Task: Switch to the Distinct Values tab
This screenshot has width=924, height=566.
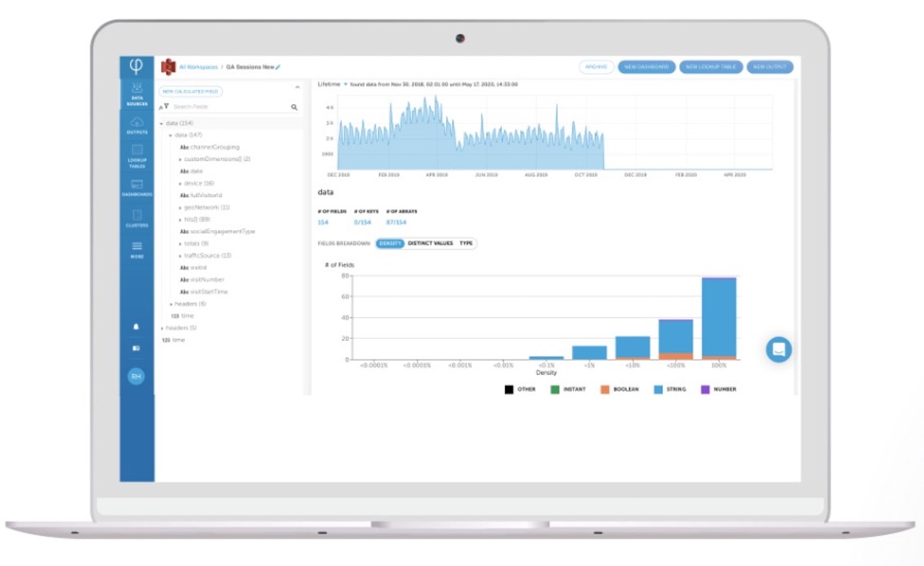Action: tap(431, 243)
